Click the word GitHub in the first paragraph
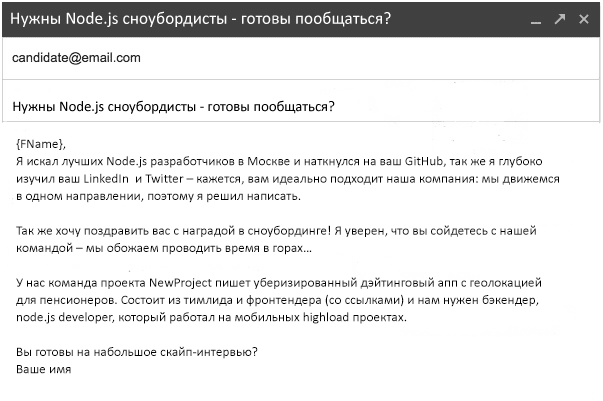 click(424, 161)
